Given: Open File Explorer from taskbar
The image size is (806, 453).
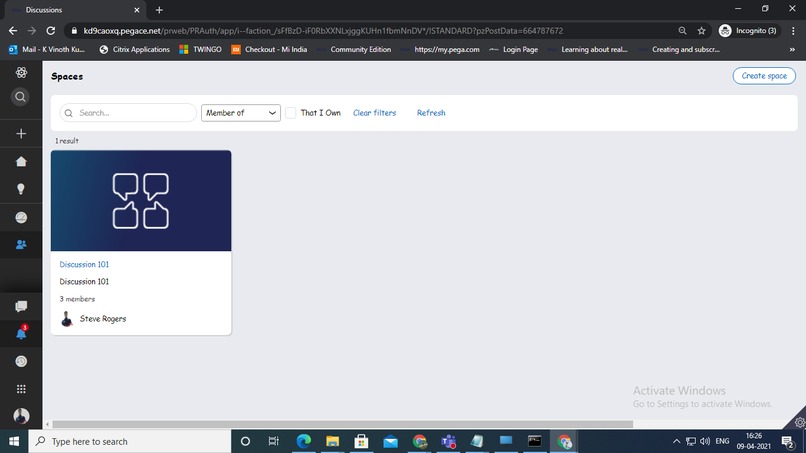Looking at the screenshot, I should [x=333, y=441].
